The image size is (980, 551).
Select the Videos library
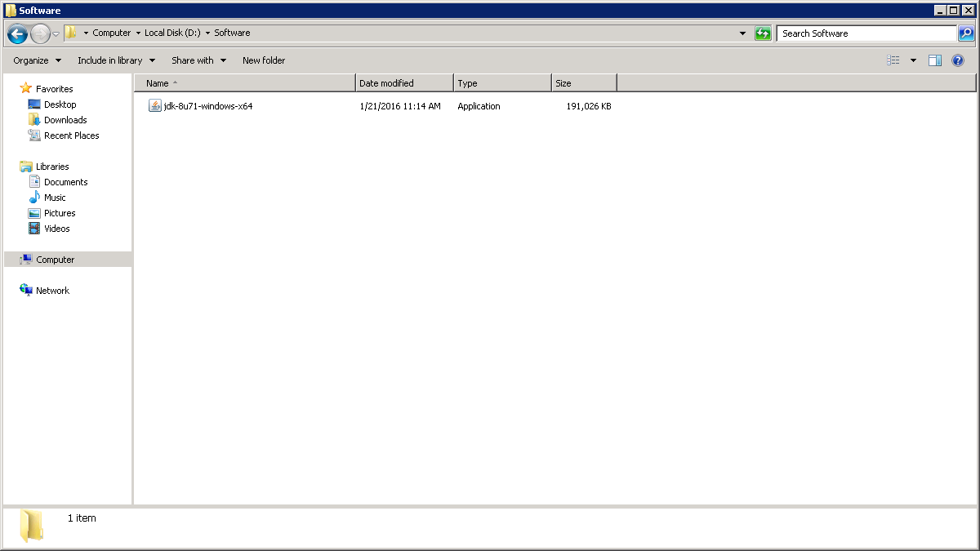tap(57, 229)
